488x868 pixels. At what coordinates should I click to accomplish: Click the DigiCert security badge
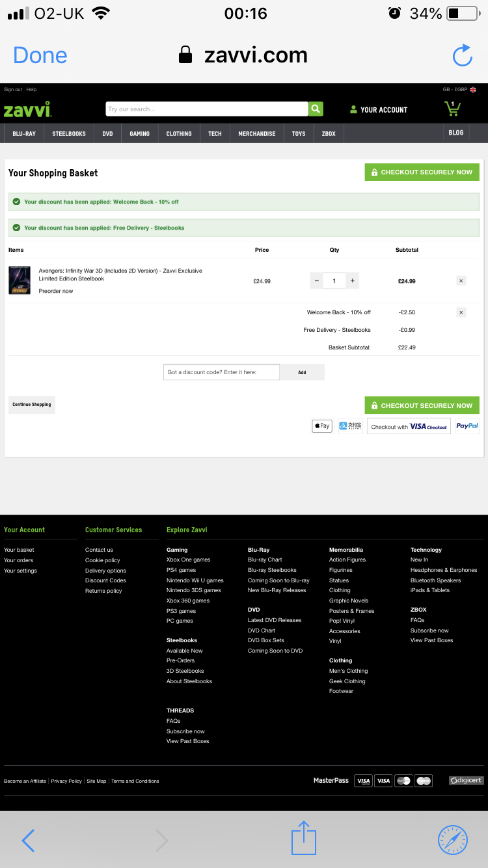pyautogui.click(x=466, y=780)
